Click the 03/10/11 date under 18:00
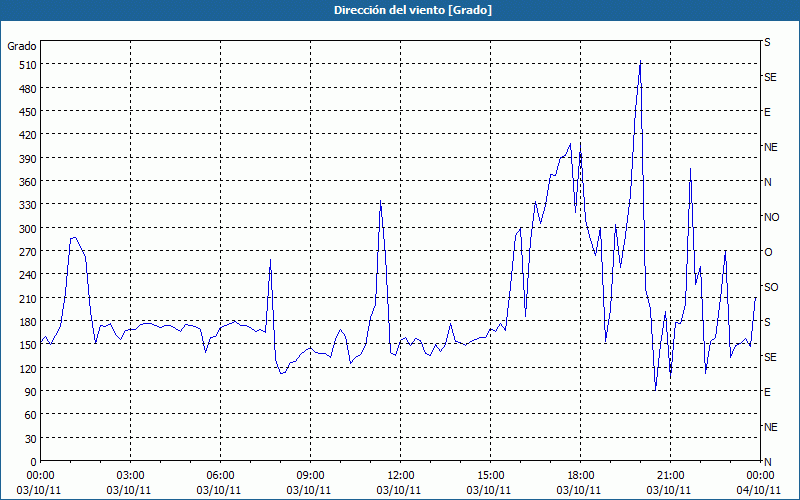The image size is (800, 500). point(579,490)
